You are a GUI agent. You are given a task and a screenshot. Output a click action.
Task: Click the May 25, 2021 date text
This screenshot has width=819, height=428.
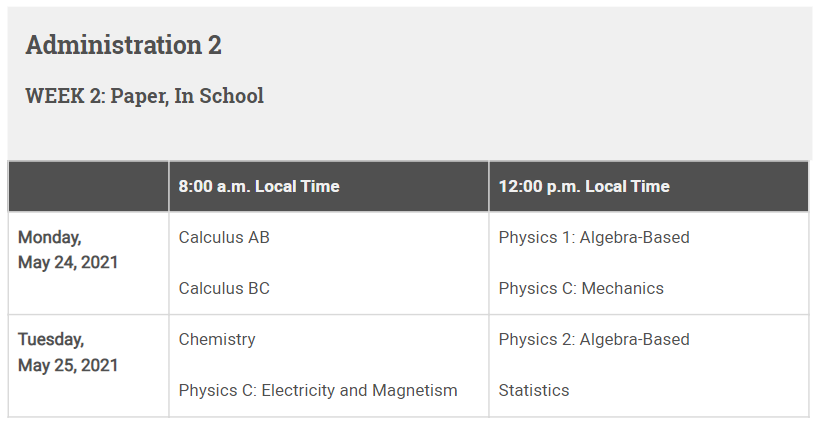tap(68, 365)
